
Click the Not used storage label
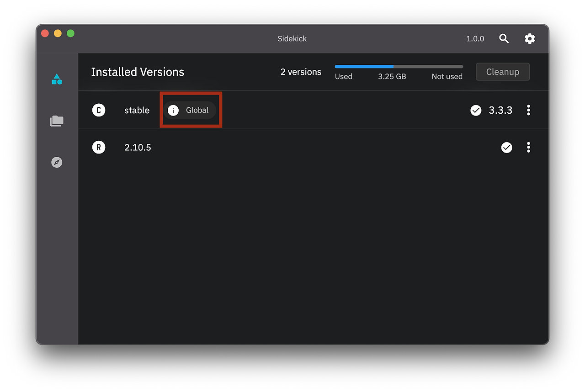point(447,77)
